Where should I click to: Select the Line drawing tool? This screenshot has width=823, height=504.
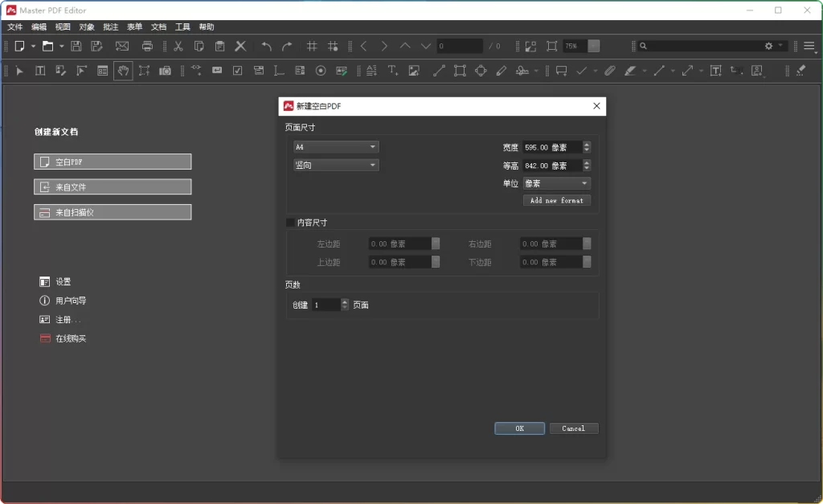click(438, 71)
